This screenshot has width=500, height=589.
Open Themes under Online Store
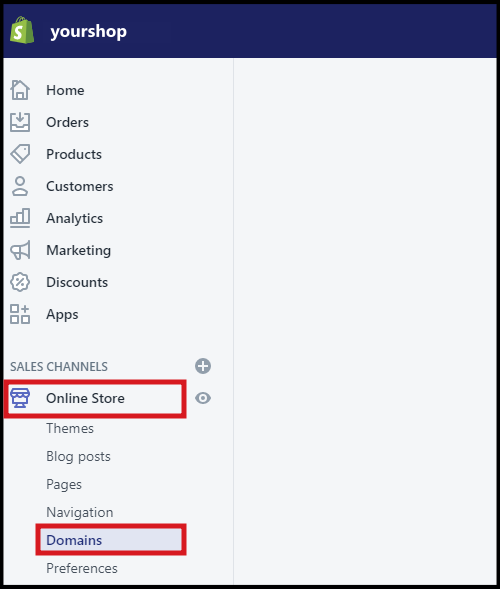coord(70,428)
